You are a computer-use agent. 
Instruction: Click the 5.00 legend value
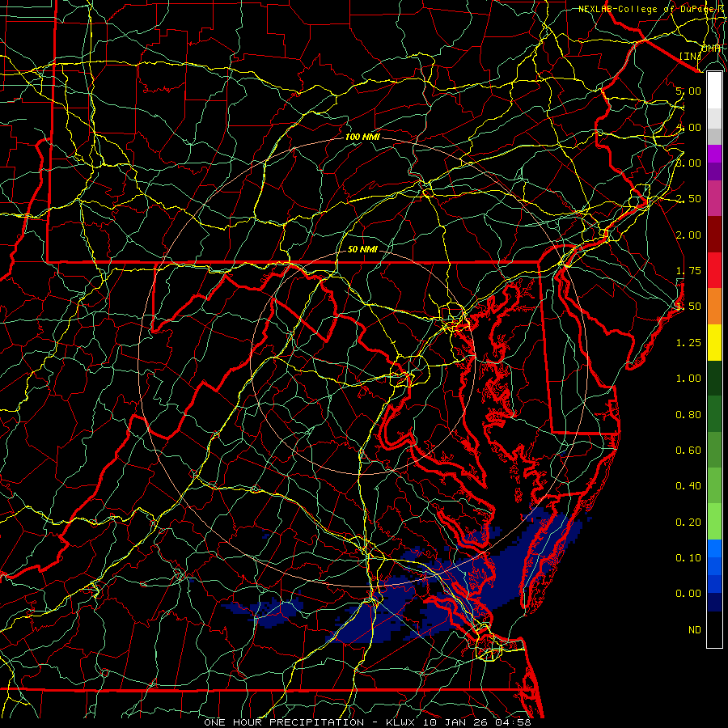[x=688, y=91]
